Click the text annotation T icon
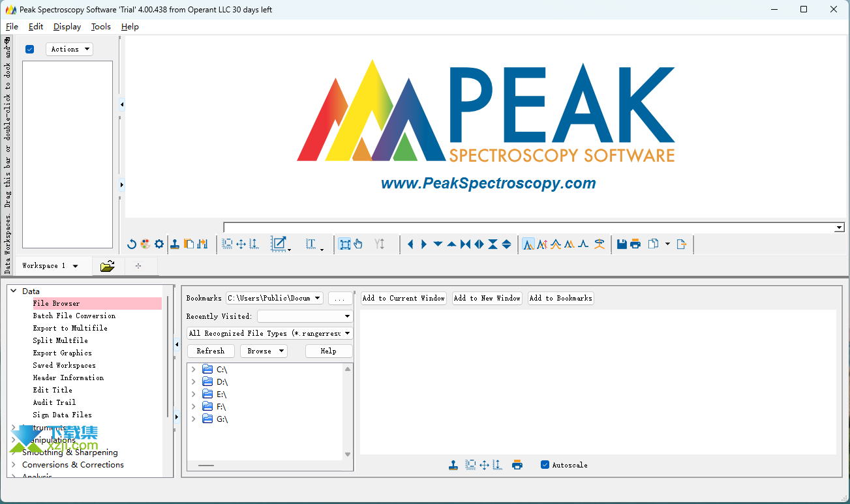The width and height of the screenshot is (850, 504). (311, 244)
